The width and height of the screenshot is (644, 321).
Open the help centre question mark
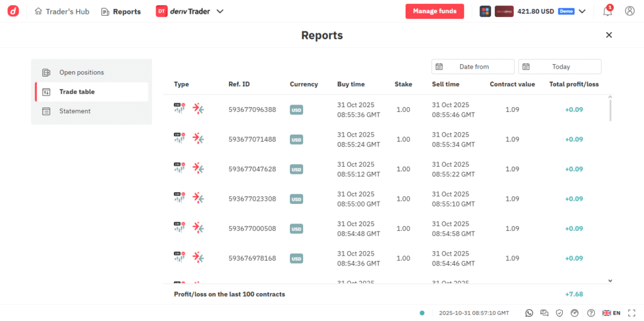coord(591,313)
